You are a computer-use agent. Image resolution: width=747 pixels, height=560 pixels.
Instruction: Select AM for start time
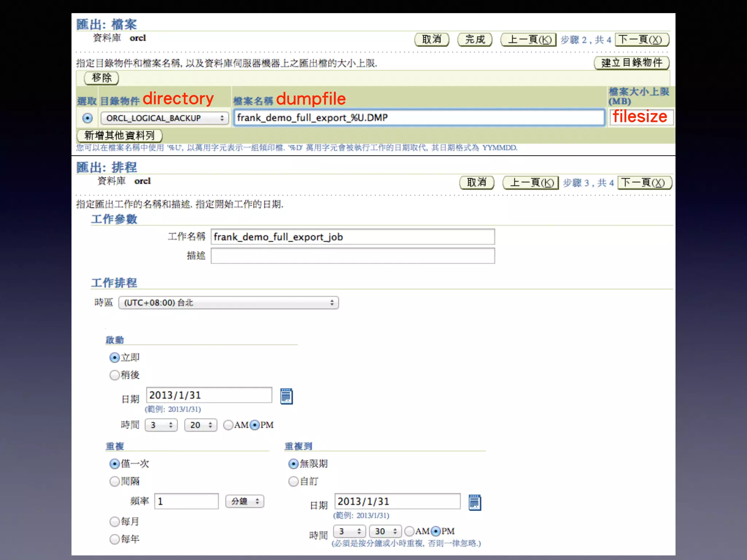tap(228, 425)
